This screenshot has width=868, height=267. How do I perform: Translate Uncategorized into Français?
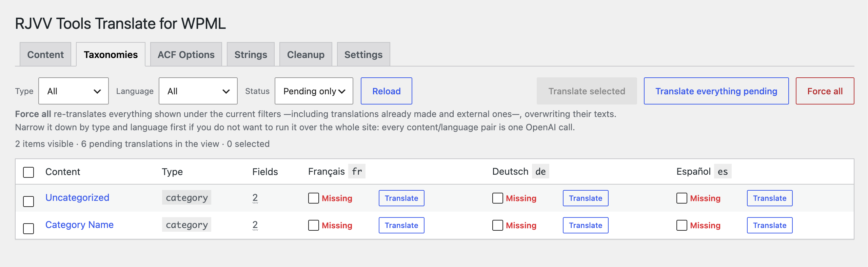401,198
